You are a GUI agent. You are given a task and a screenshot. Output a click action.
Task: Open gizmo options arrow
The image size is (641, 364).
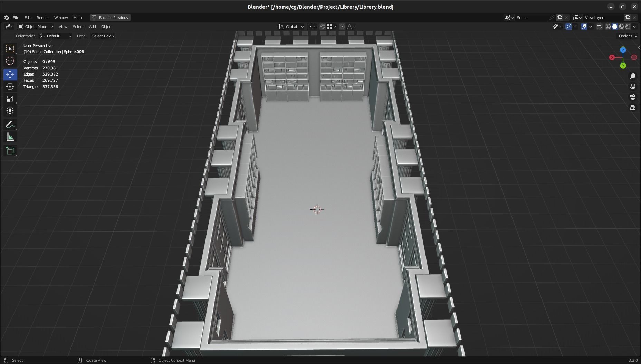point(575,27)
